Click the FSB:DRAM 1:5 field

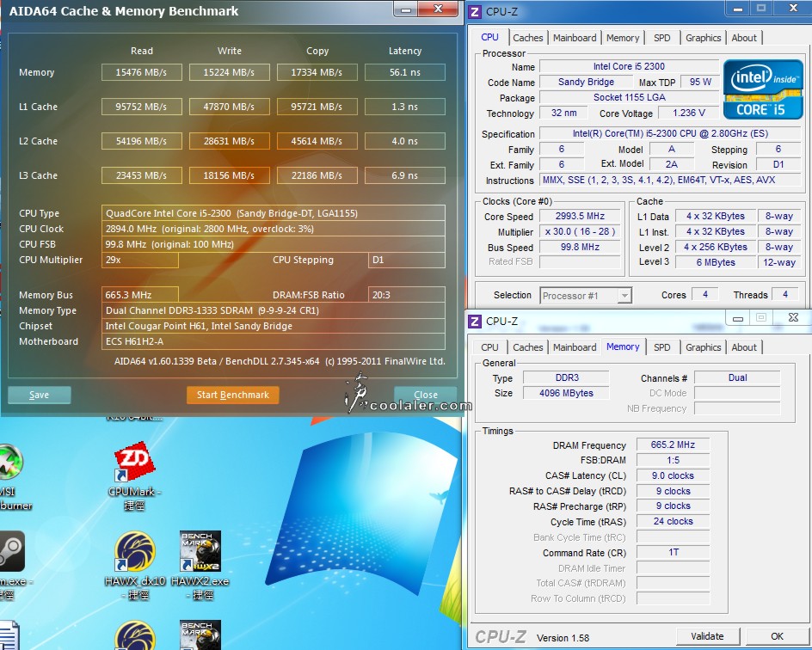(673, 460)
